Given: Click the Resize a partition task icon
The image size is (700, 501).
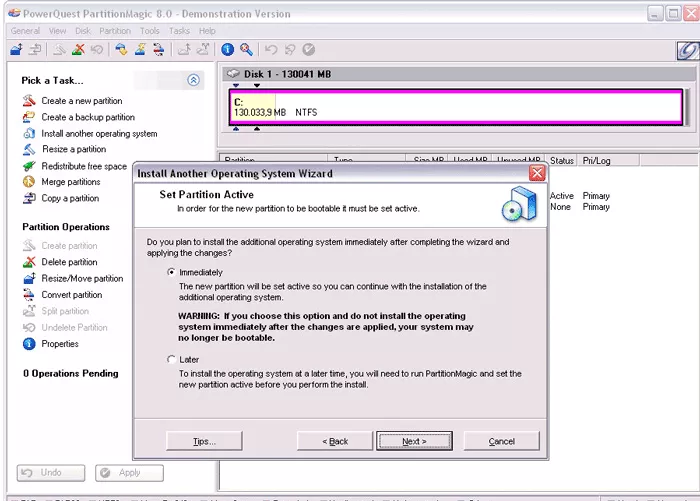Looking at the screenshot, I should click(29, 149).
